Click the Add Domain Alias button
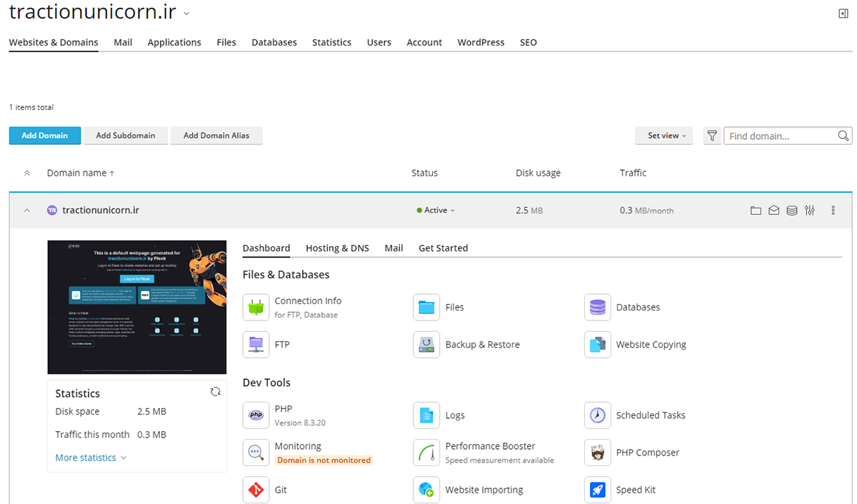 [216, 136]
